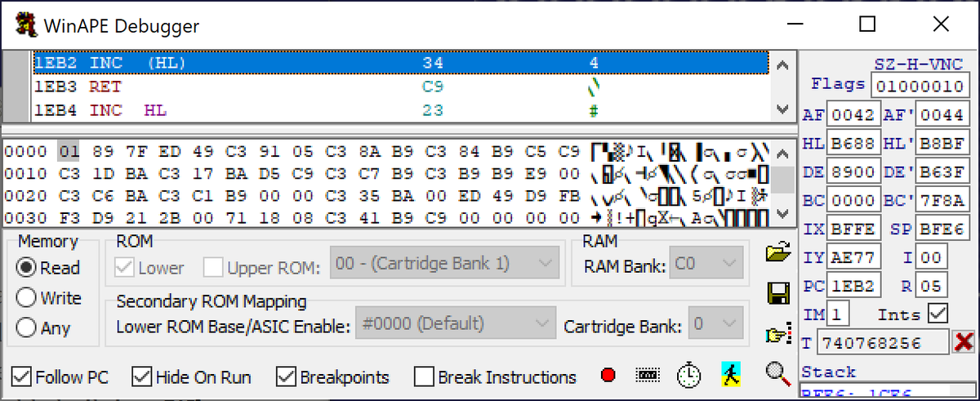Click the stopwatch timer icon
The width and height of the screenshot is (980, 401).
click(x=689, y=375)
